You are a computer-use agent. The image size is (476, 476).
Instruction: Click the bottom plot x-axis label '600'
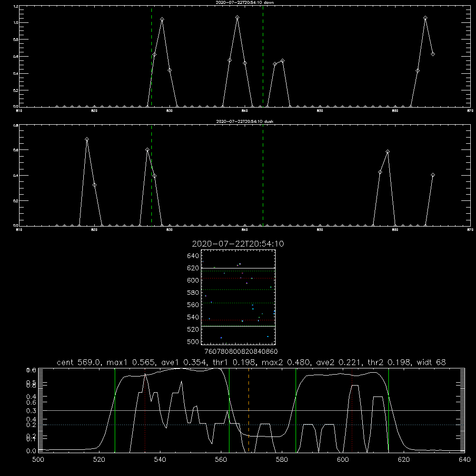343,460
